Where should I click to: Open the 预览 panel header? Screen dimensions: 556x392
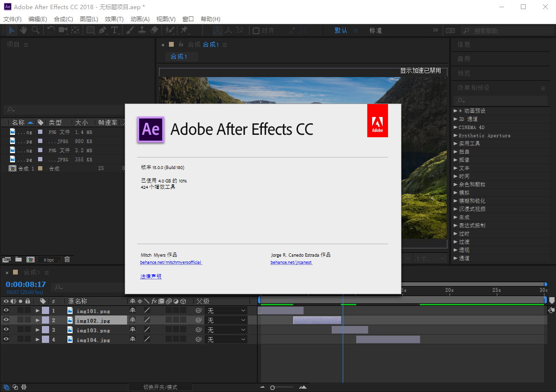tap(464, 73)
